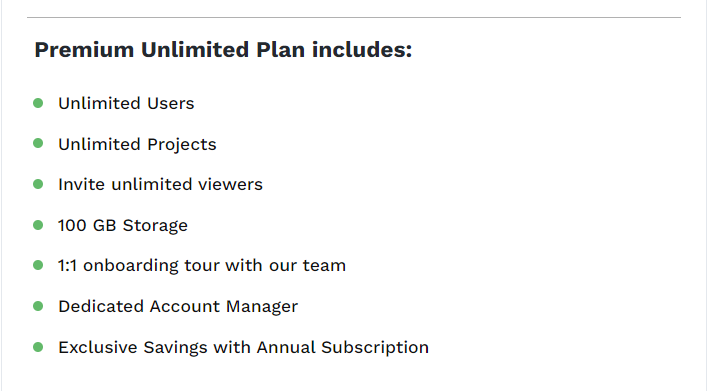The height and width of the screenshot is (391, 707).
Task: Click the word Premium in the heading
Action: pos(84,50)
